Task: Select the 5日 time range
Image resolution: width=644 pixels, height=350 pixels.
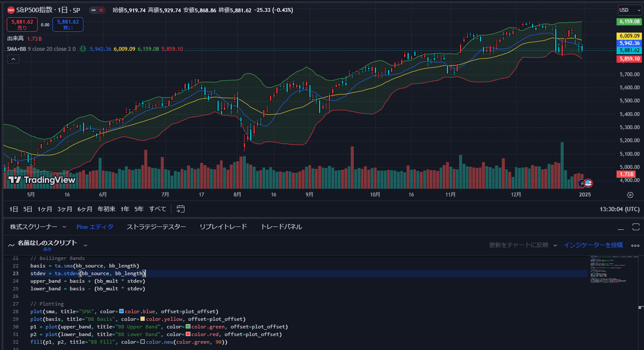Action: tap(28, 209)
